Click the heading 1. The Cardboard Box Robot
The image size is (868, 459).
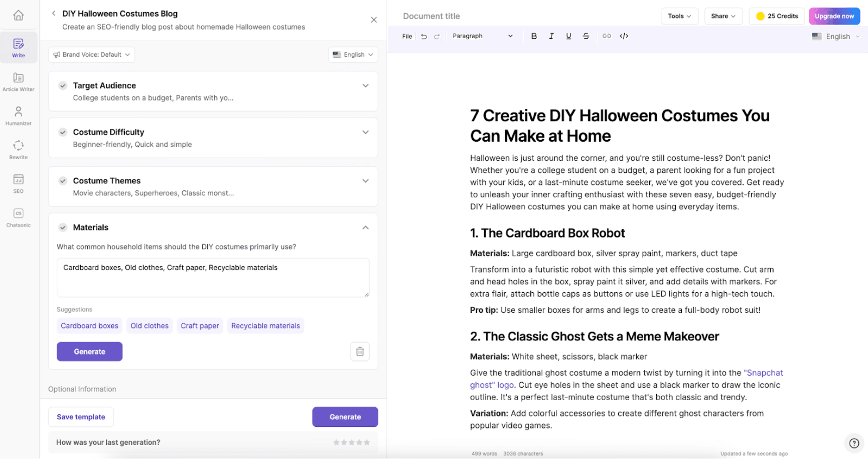[x=547, y=233]
